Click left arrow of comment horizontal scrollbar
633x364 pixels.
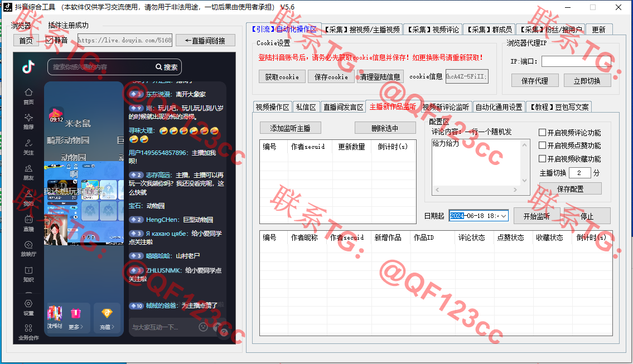point(437,190)
